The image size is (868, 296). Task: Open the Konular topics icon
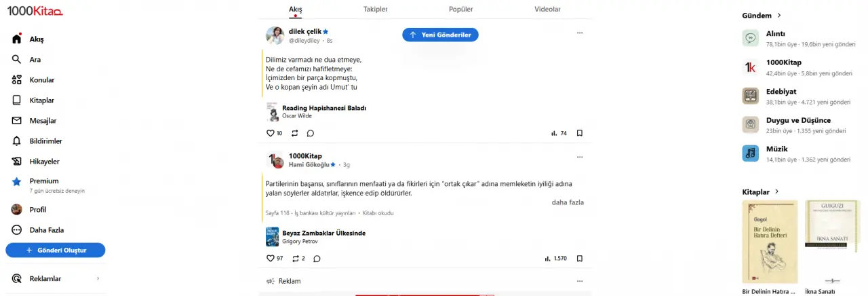click(x=17, y=80)
